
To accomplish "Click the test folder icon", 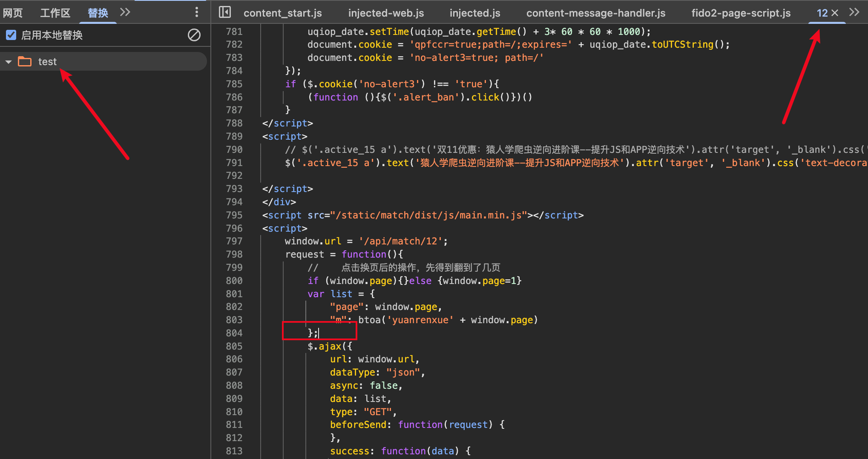I will click(25, 62).
